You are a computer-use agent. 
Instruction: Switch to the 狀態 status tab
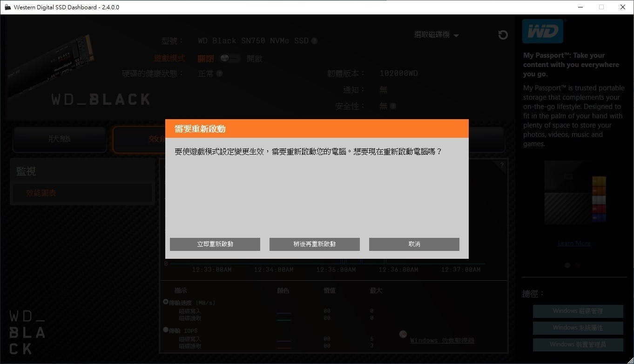59,139
